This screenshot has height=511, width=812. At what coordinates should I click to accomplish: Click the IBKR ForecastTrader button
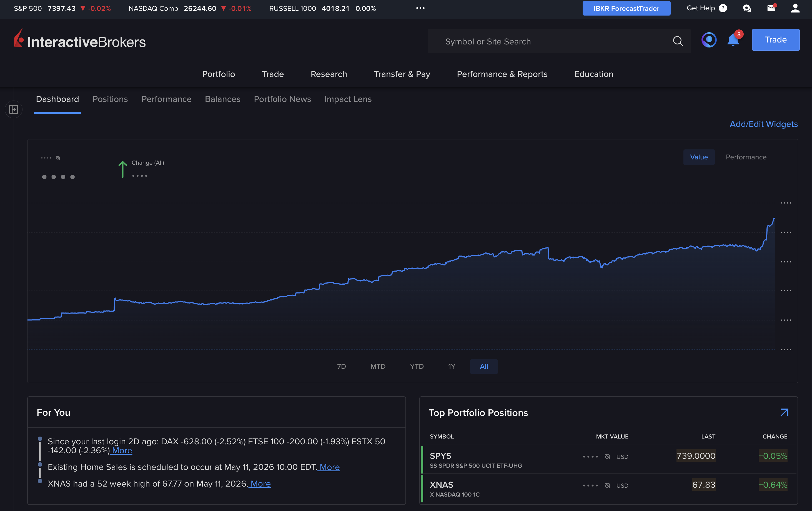coord(626,8)
